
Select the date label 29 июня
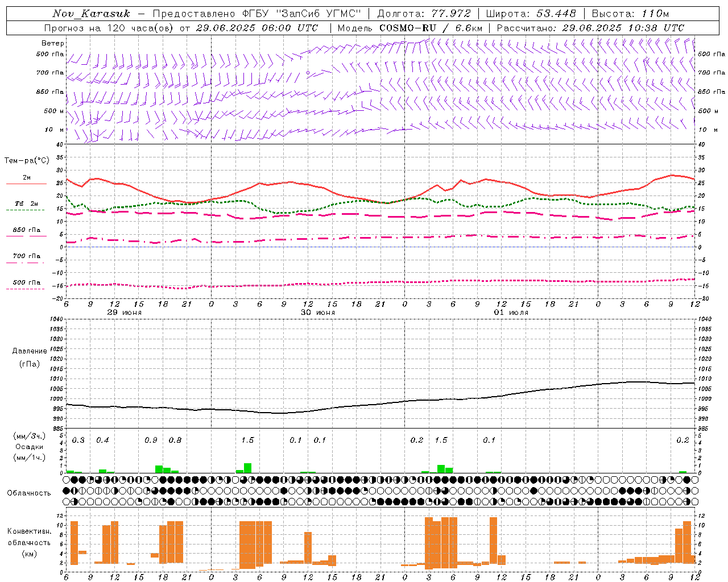pyautogui.click(x=125, y=313)
